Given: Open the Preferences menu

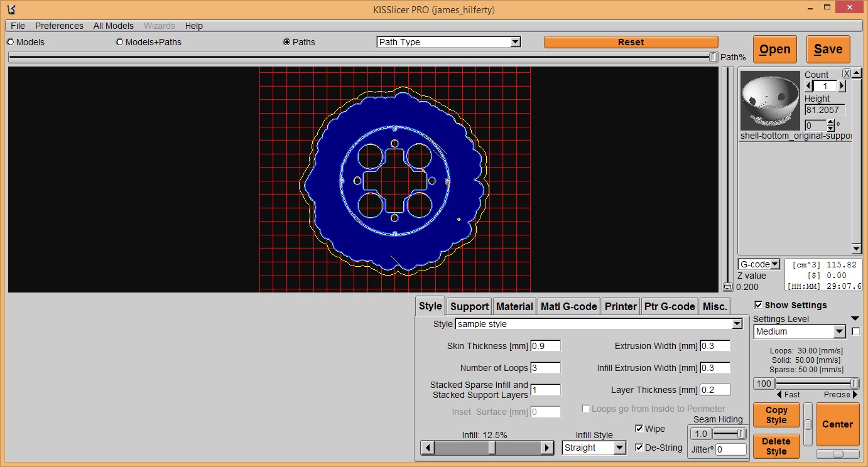Looking at the screenshot, I should pyautogui.click(x=59, y=26).
